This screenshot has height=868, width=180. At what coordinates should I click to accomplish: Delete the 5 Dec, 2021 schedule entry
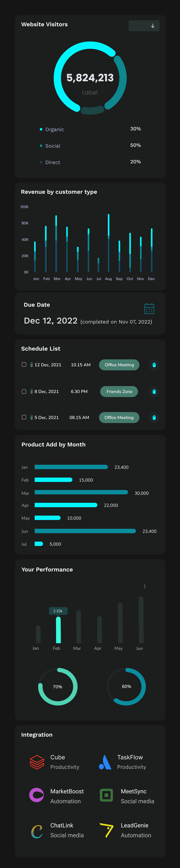point(154,418)
